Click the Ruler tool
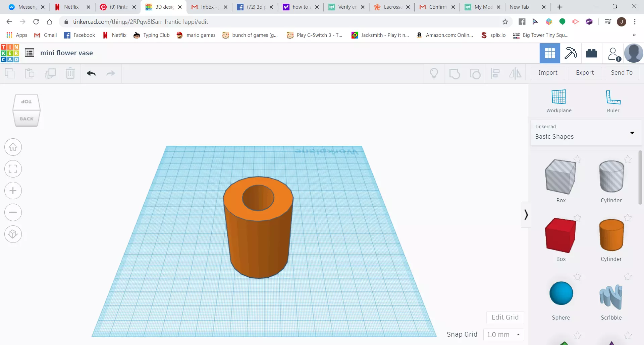This screenshot has height=345, width=644. 613,101
